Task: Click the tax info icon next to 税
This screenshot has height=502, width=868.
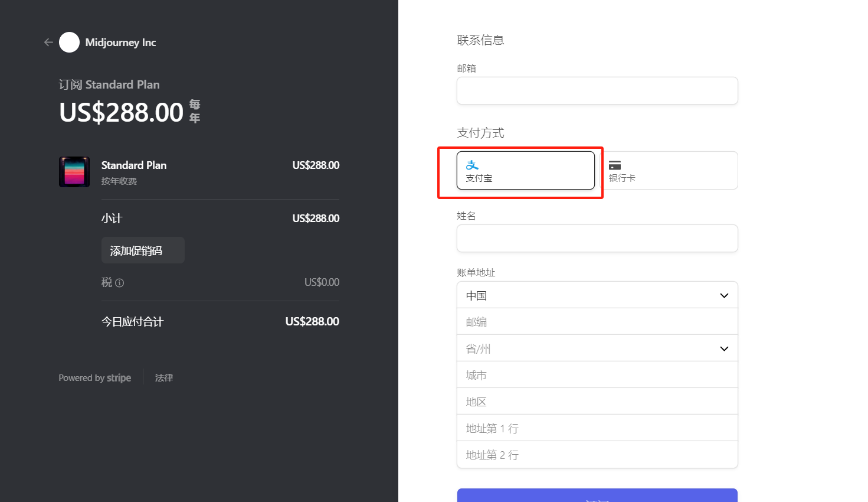Action: tap(119, 283)
